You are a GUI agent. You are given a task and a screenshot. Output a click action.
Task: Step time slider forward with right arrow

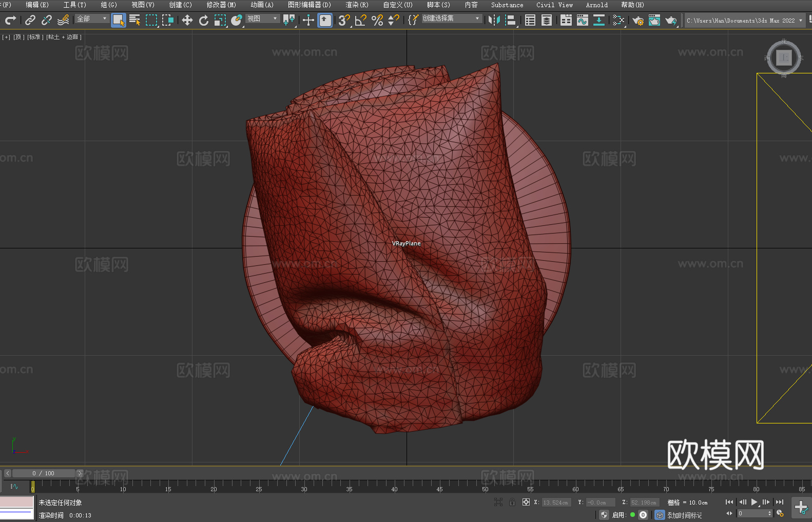coord(80,473)
